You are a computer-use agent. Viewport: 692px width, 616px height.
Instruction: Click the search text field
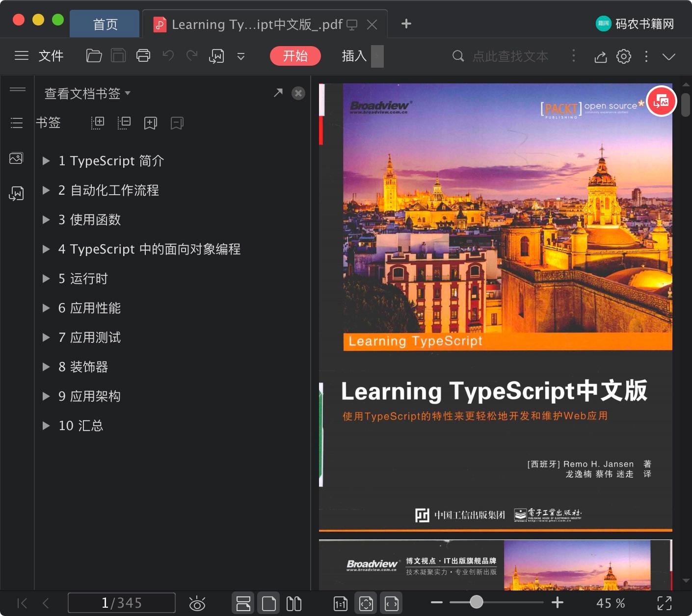pos(510,56)
